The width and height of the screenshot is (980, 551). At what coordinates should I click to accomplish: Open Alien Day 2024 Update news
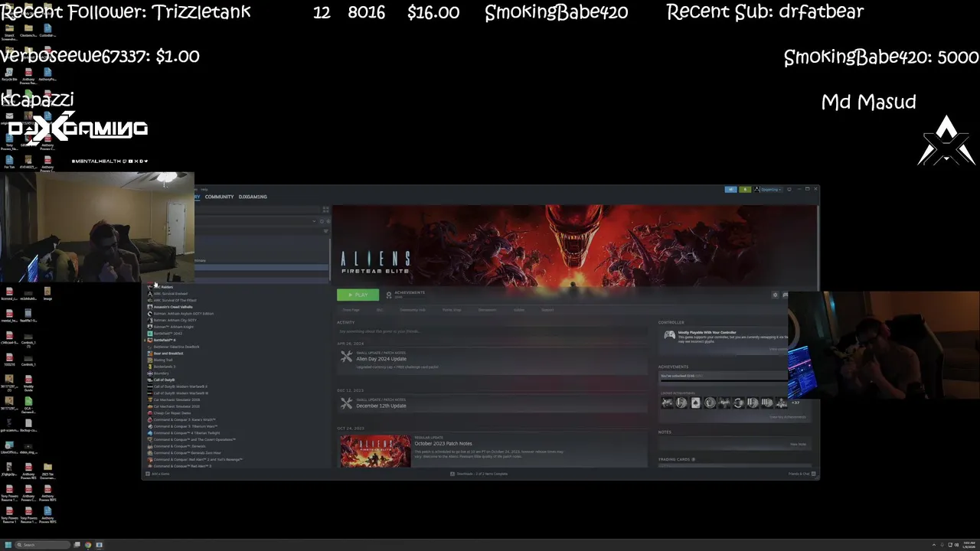[381, 359]
